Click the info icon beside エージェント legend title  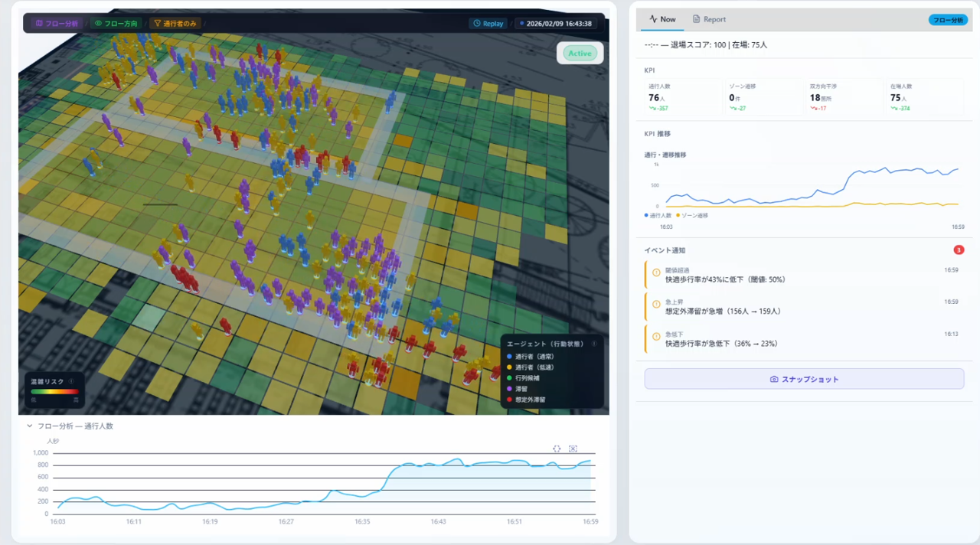pyautogui.click(x=594, y=344)
